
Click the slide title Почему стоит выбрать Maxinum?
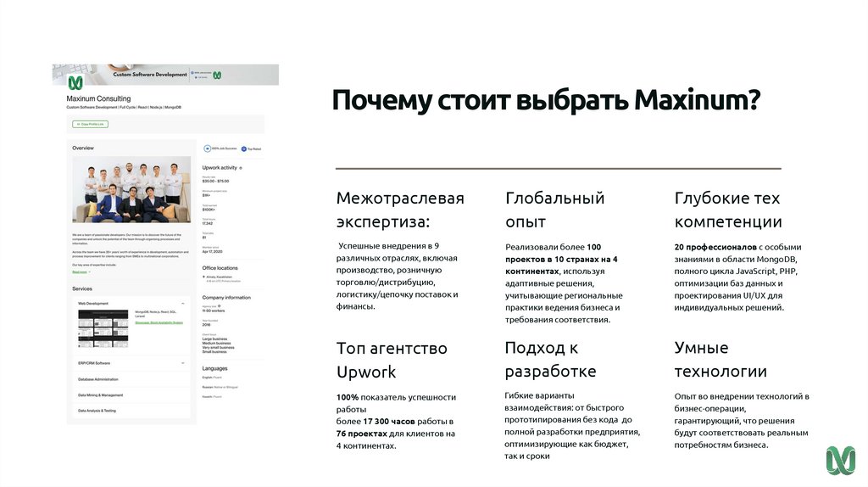point(546,100)
